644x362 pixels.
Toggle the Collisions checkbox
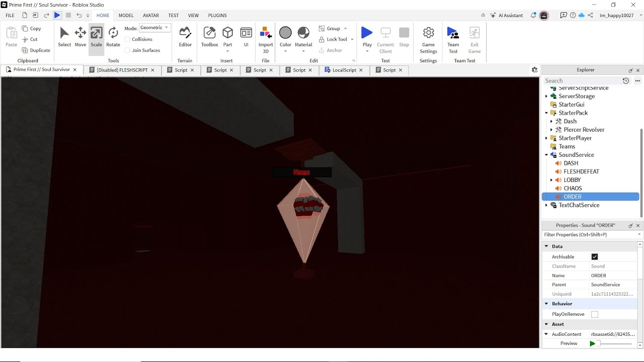(x=127, y=39)
